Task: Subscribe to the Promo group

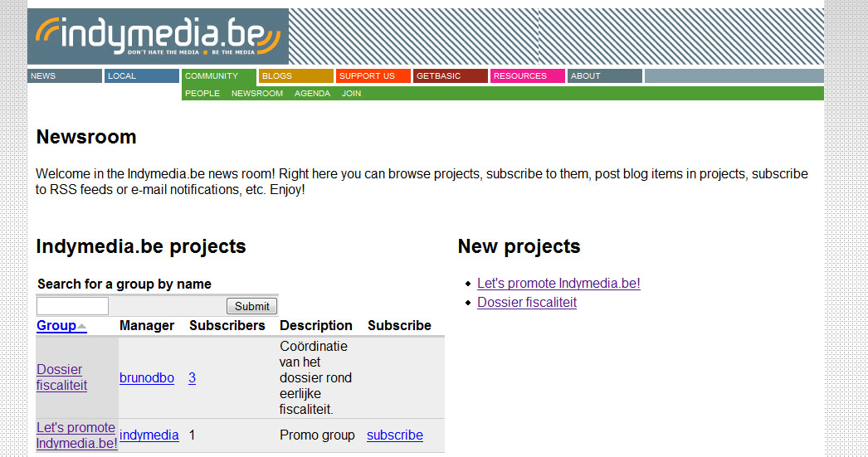Action: coord(395,435)
